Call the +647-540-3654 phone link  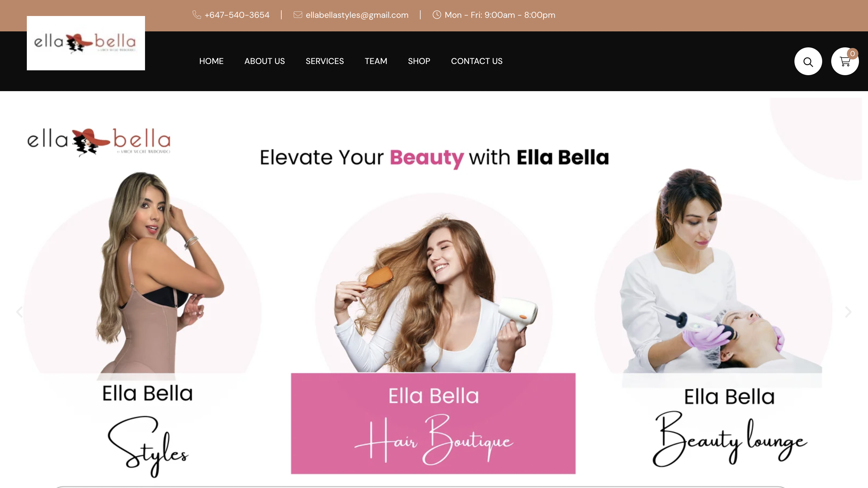click(x=237, y=15)
